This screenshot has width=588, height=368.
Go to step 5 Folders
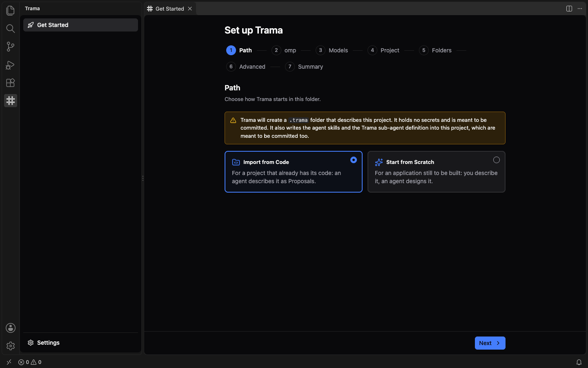point(435,50)
